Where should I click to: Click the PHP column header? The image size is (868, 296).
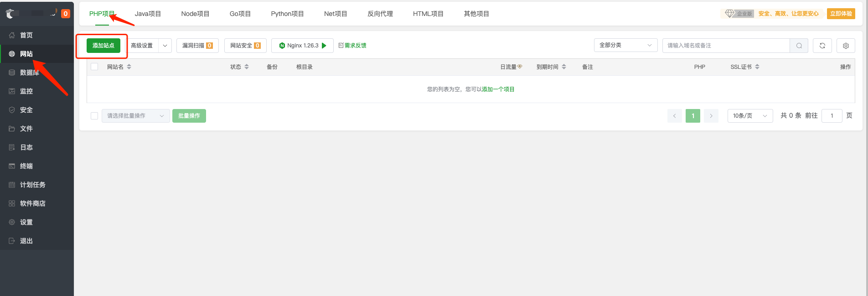point(700,67)
